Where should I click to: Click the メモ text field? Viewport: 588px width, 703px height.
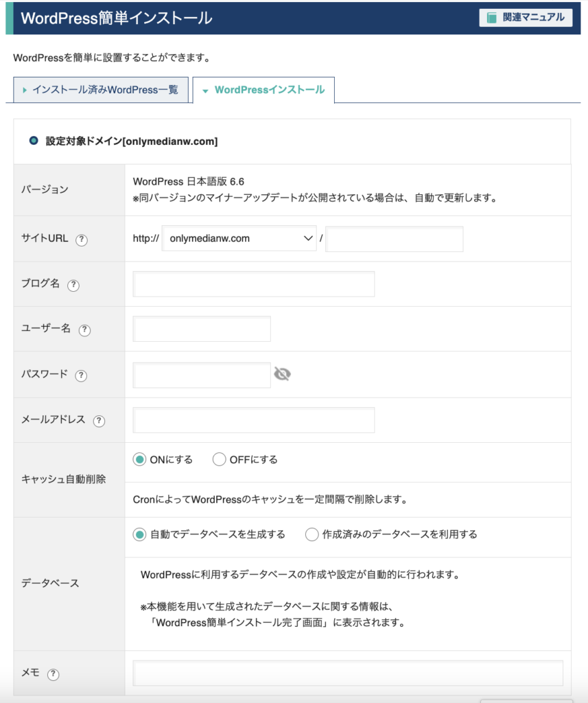348,673
